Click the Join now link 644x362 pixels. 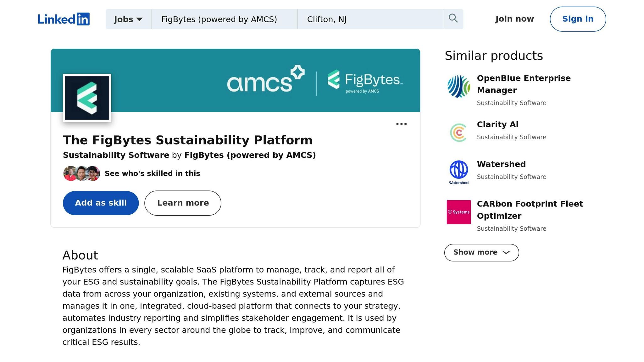(x=514, y=19)
